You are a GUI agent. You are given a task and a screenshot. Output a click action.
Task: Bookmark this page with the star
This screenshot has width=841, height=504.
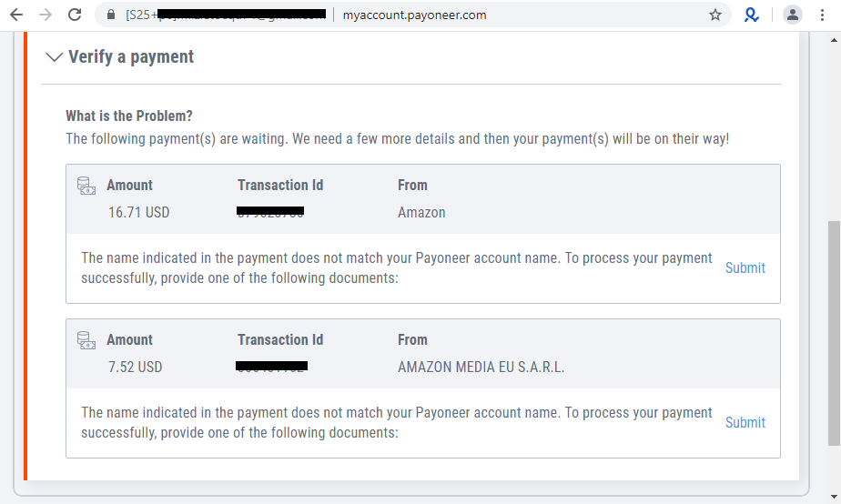[715, 15]
